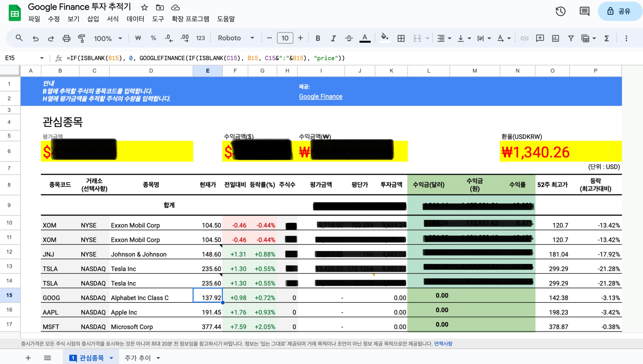
Task: Open the Google Finance hyperlink
Action: [320, 96]
